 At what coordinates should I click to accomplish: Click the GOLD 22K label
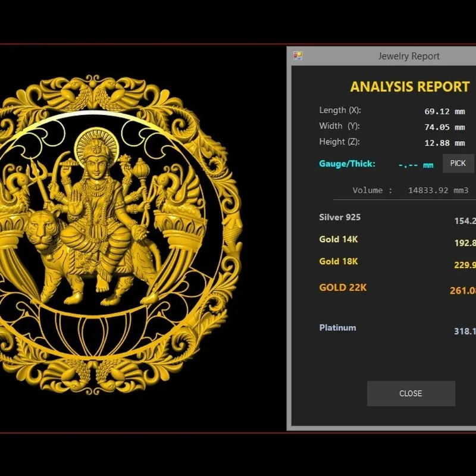point(343,287)
